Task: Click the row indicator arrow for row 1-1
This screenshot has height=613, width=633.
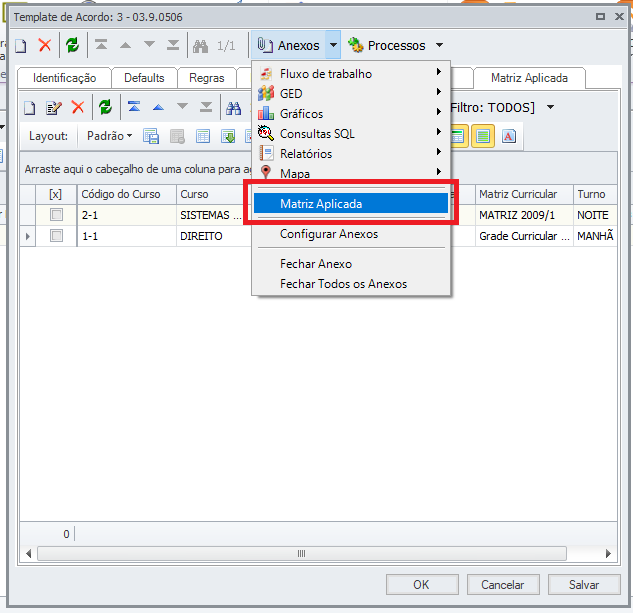Action: 27,236
